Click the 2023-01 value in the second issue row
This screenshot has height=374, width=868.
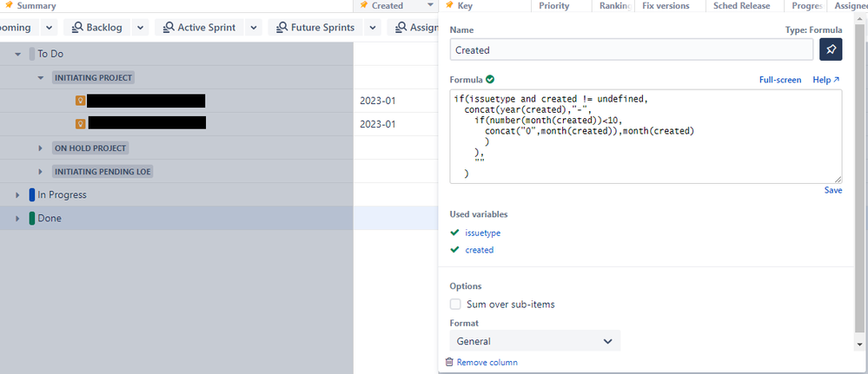378,124
